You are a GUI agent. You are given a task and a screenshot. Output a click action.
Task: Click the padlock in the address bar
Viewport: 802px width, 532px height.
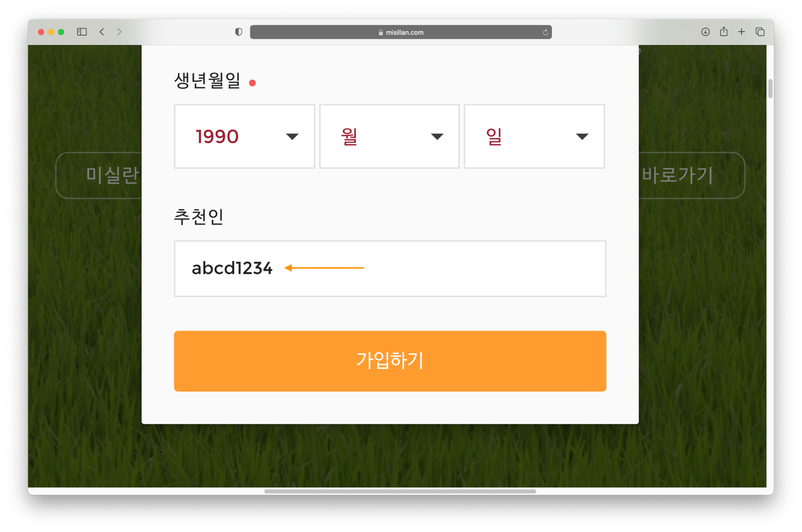point(381,32)
